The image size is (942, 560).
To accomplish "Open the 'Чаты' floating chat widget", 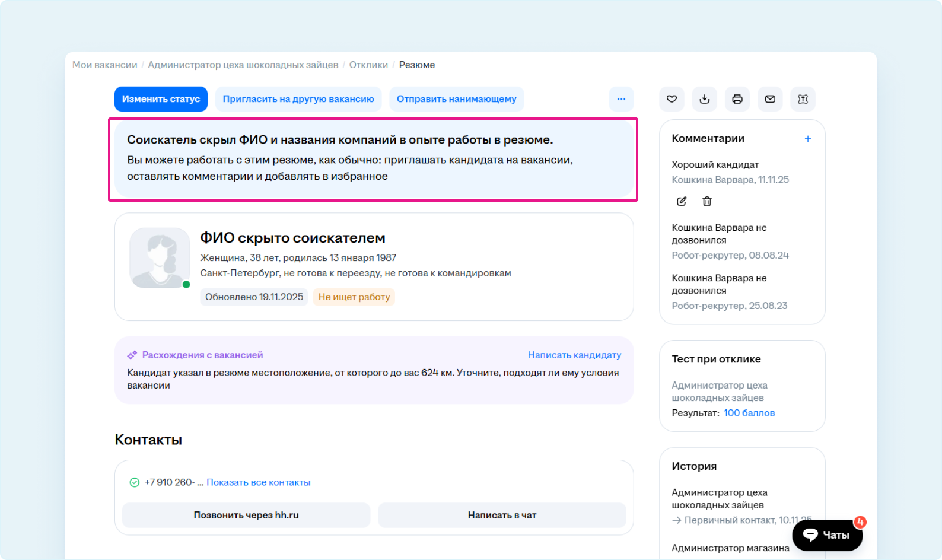I will pos(827,535).
